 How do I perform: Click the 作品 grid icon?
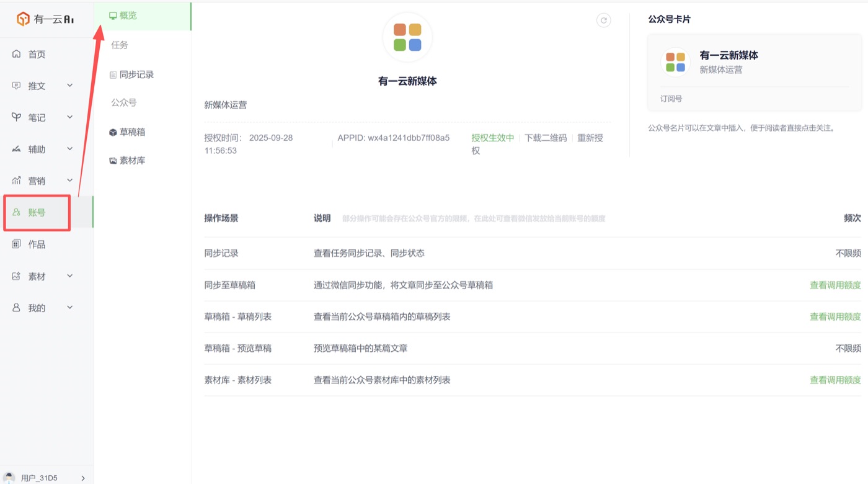tap(17, 244)
